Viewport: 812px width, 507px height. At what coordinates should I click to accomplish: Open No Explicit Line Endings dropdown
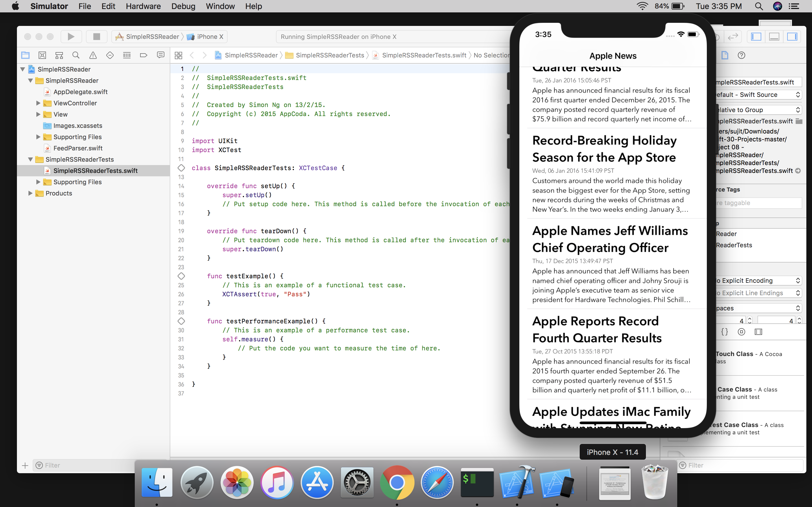click(x=758, y=293)
